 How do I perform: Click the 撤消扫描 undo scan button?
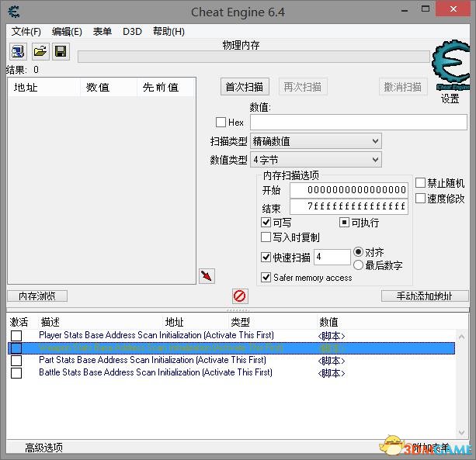click(403, 87)
